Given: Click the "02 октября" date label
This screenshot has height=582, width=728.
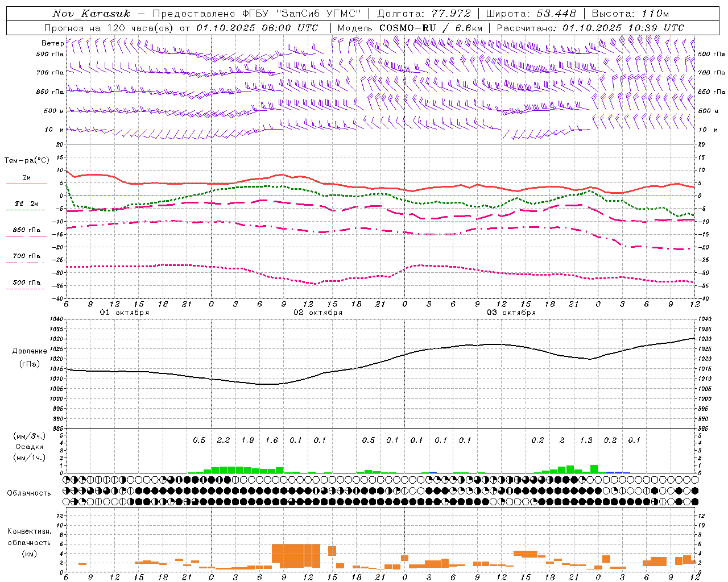Looking at the screenshot, I should pos(318,313).
